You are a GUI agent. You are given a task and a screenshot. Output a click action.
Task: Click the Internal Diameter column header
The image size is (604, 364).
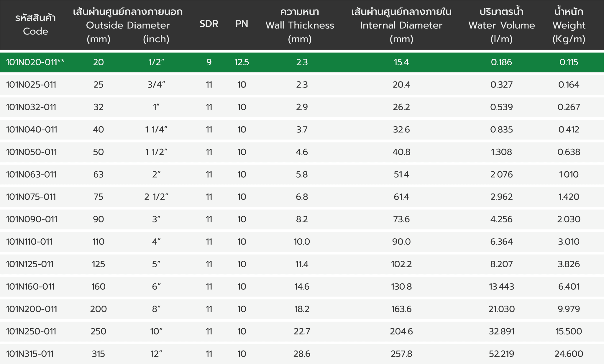pos(401,25)
